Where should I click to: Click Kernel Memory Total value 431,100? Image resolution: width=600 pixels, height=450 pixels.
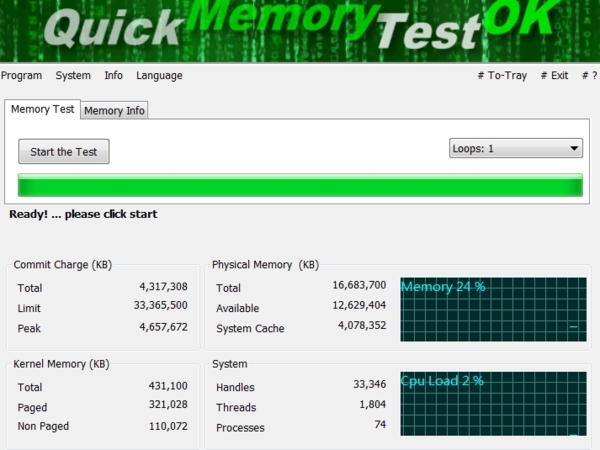[x=168, y=386]
